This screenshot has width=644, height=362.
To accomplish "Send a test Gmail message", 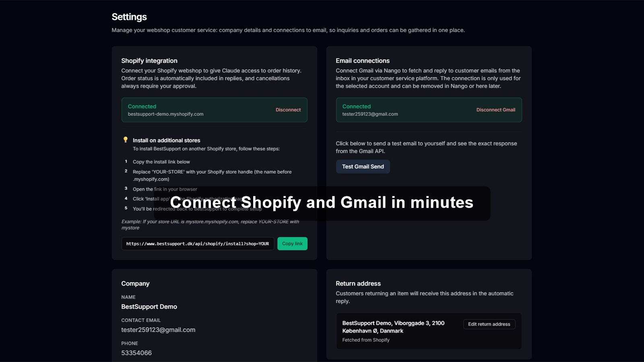I will click(x=363, y=167).
